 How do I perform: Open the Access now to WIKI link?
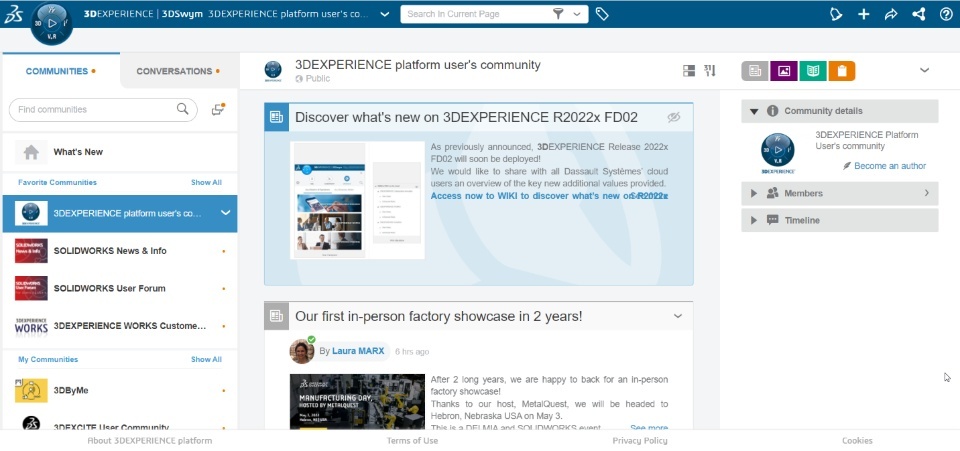549,196
